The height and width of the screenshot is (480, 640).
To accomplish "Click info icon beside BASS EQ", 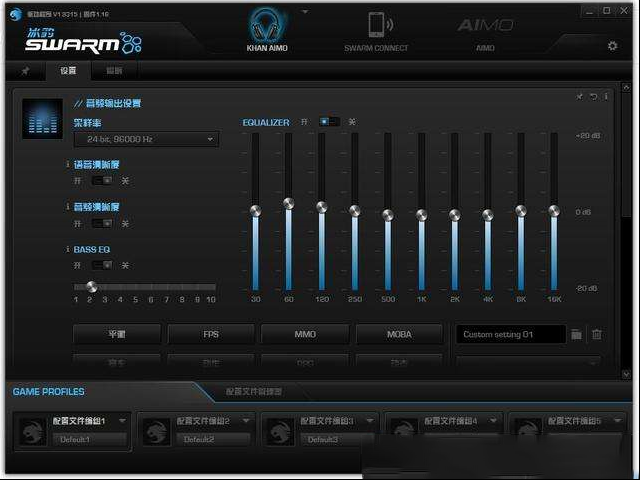I will [68, 249].
